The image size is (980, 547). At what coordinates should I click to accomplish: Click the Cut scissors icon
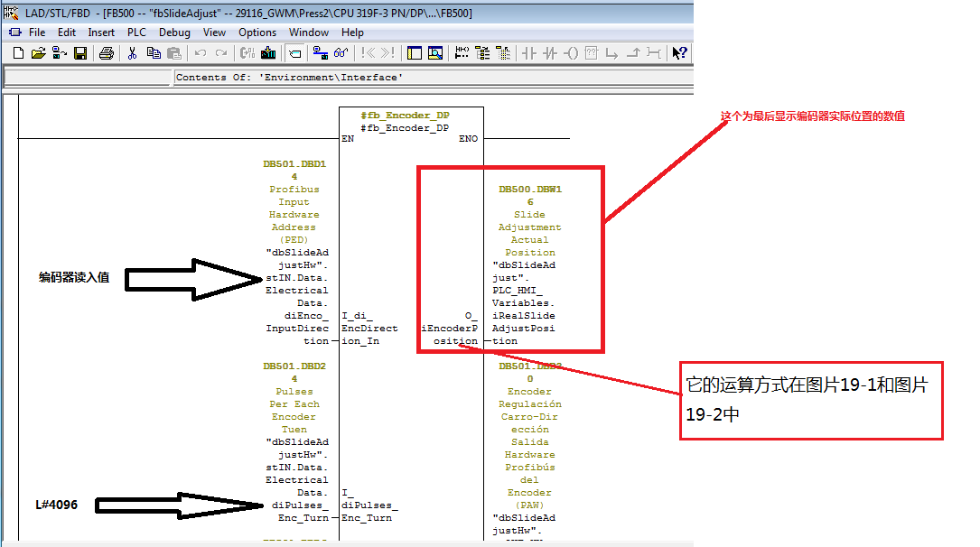point(132,53)
